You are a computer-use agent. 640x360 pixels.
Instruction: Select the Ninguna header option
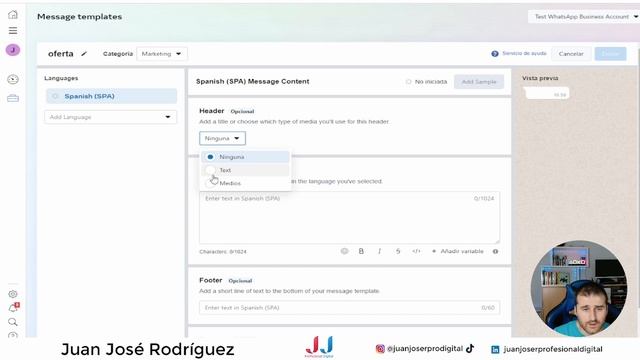pos(245,157)
